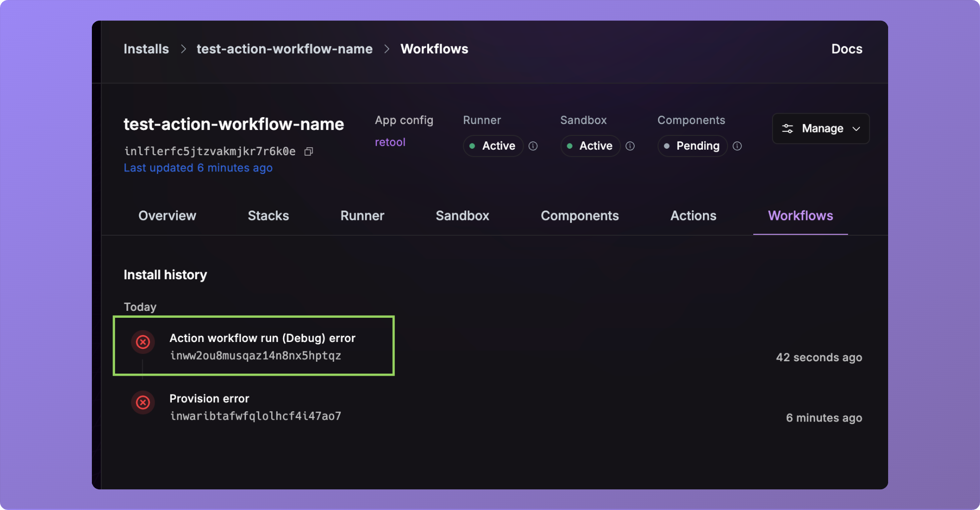Go to Installs breadcrumb

tap(146, 49)
